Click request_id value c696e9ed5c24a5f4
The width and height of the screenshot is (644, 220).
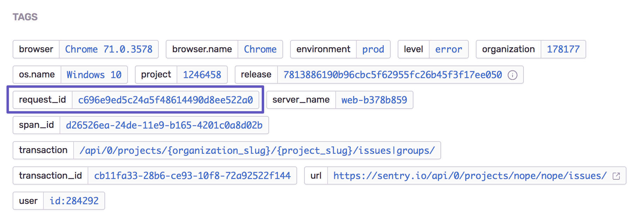point(165,100)
